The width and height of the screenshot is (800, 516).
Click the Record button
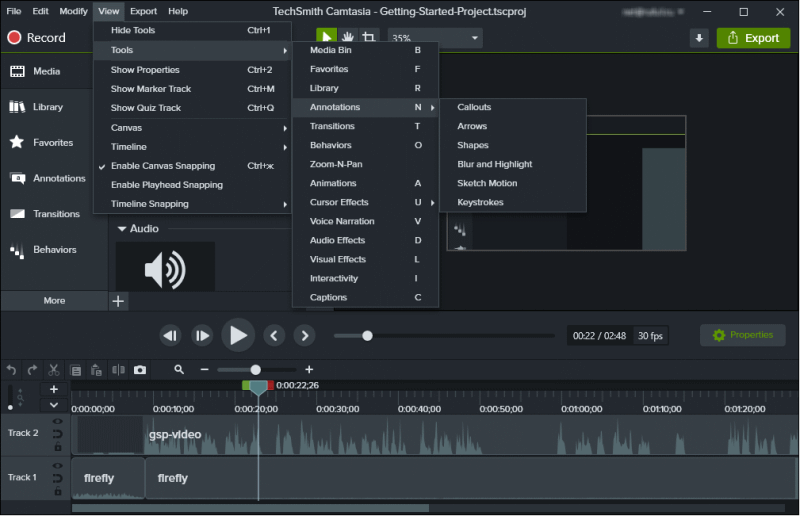36,38
